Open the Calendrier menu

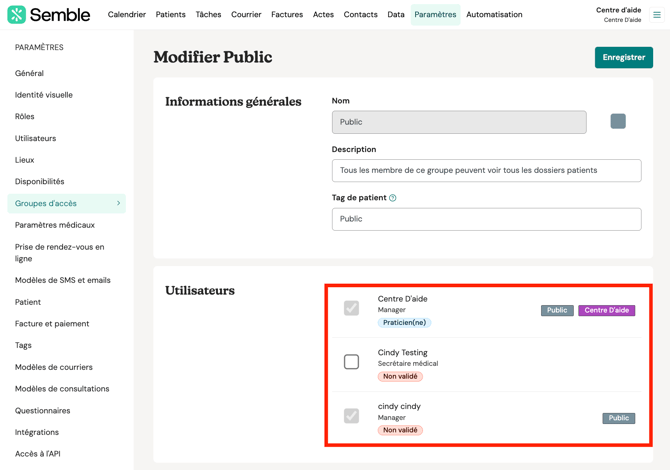tap(127, 15)
